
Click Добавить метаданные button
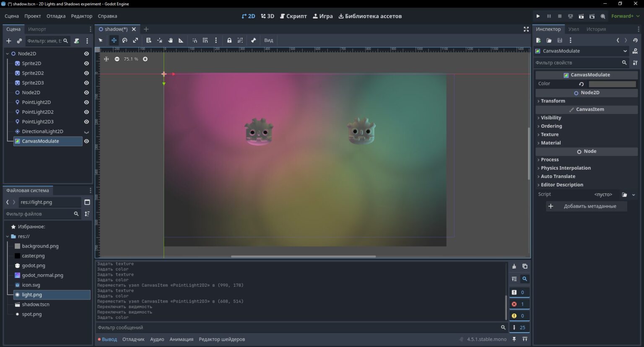tap(587, 206)
